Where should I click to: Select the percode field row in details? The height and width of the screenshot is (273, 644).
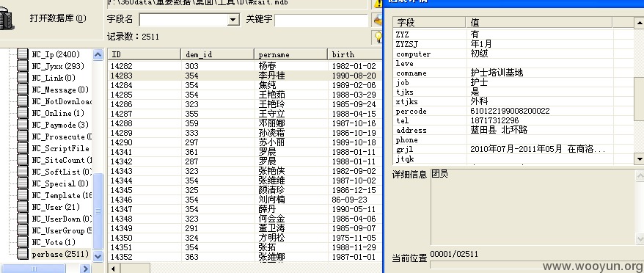coord(513,112)
